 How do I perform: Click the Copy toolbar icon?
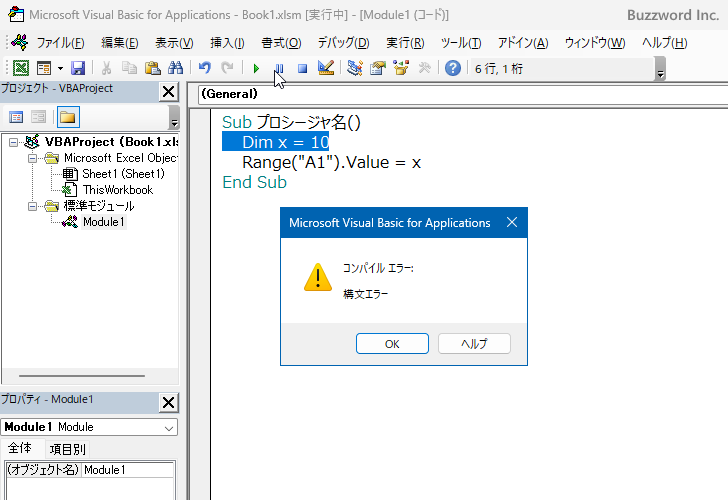click(129, 68)
